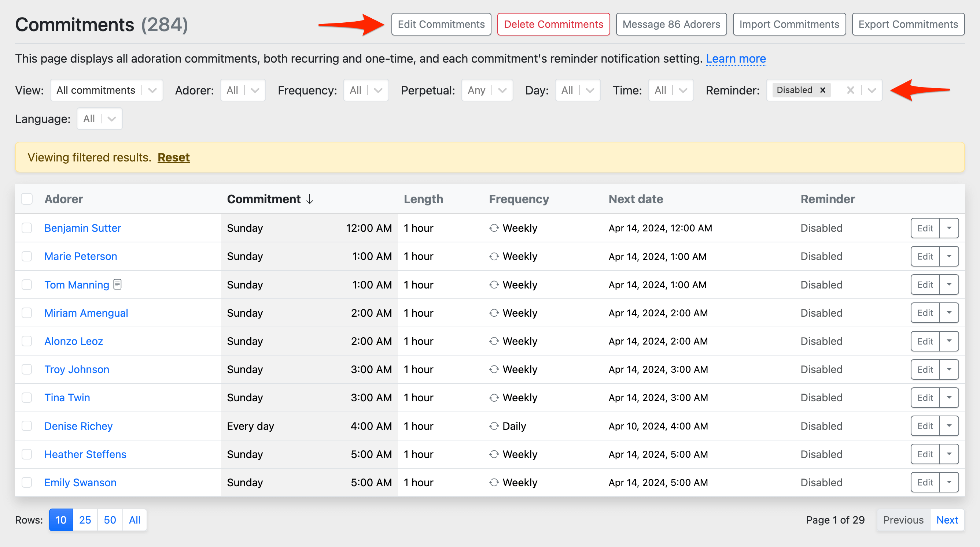Select the Troy Johnson row checkbox
The height and width of the screenshot is (547, 980).
coord(27,369)
